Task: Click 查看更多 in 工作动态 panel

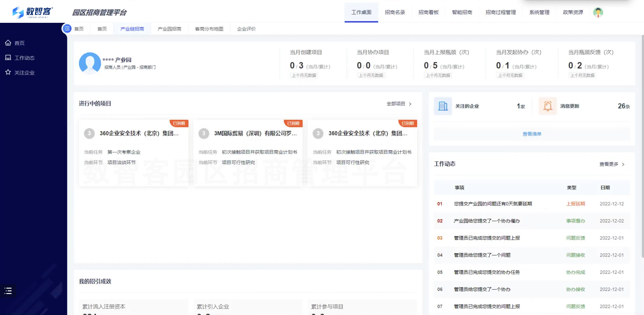Action: point(609,164)
